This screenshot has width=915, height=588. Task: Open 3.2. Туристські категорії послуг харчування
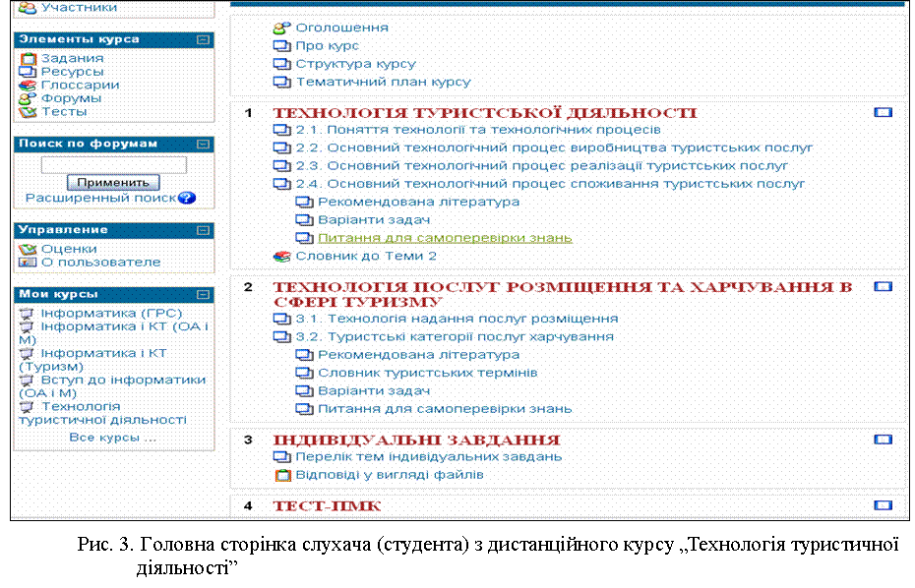point(456,336)
